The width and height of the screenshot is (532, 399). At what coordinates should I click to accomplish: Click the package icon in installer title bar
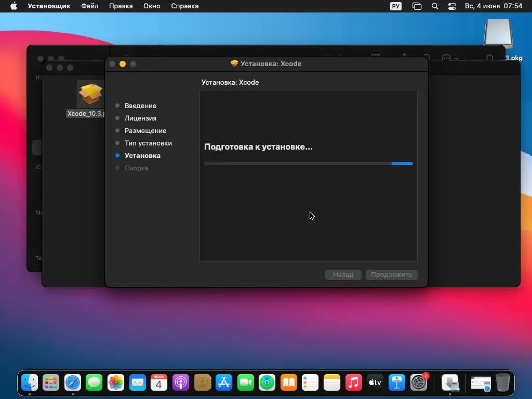234,63
